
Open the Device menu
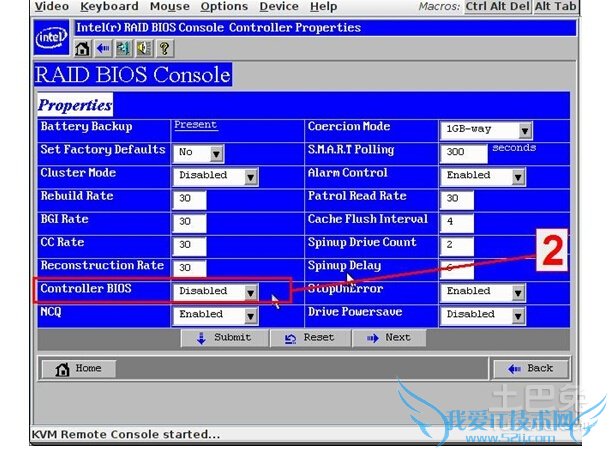[279, 7]
